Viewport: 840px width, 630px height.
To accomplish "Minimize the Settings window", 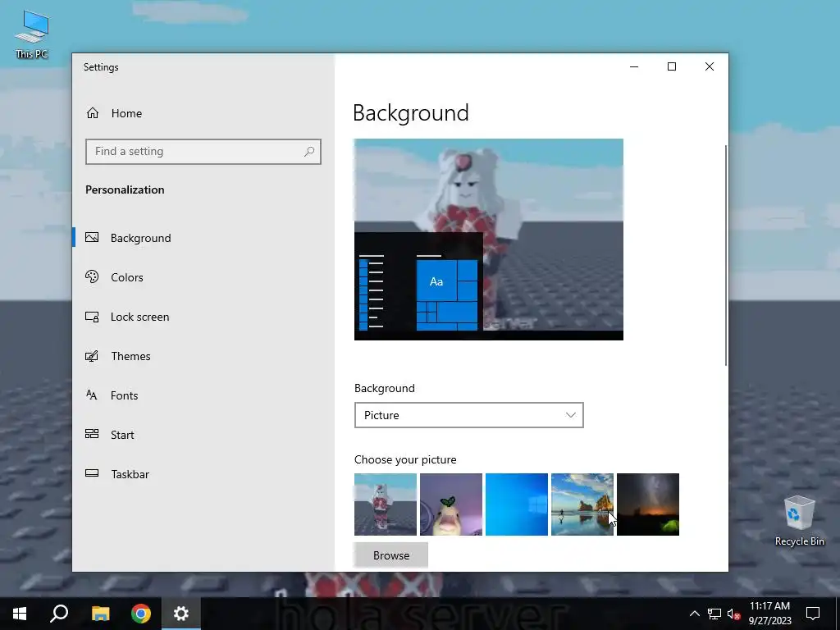I will coord(634,66).
